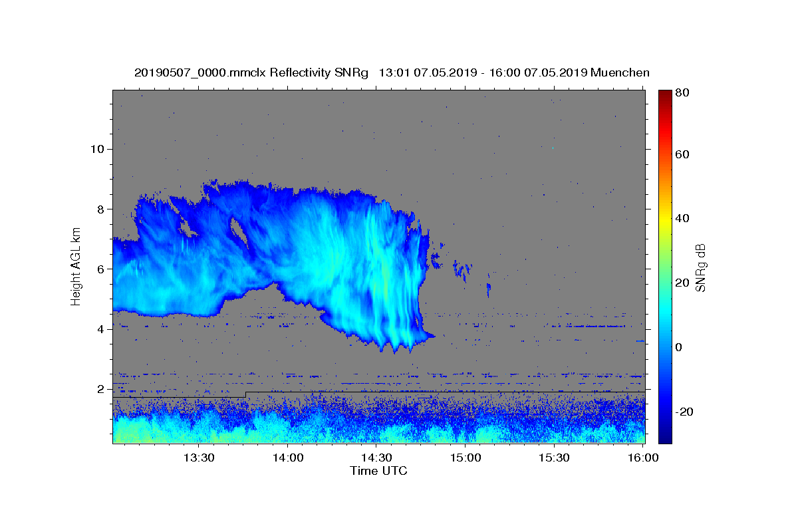
Task: Click the elongated hole in cloud near 13:45
Action: [x=238, y=231]
